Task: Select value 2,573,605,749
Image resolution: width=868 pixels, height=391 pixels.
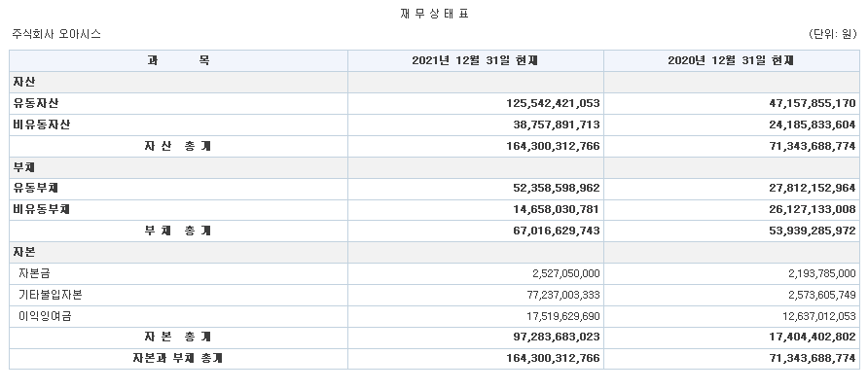Action: point(822,296)
